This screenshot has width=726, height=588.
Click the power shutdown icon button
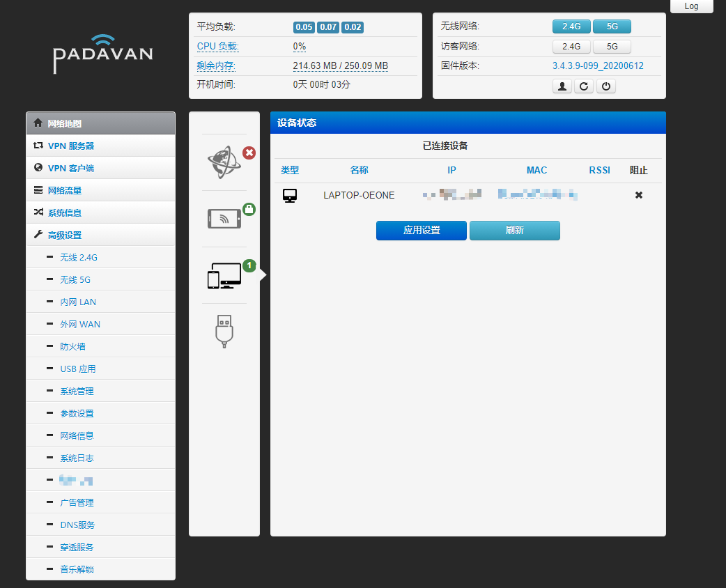tap(606, 86)
